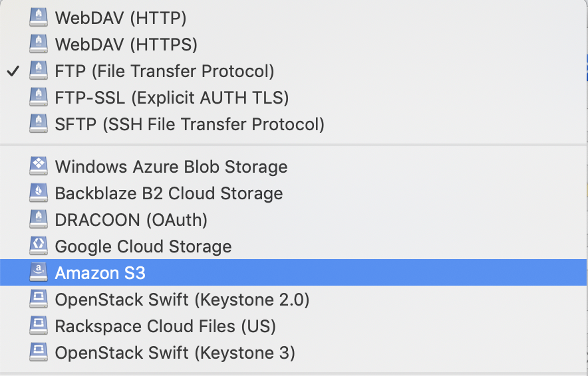588x376 pixels.
Task: Choose FTP (File Transfer Protocol) entry
Action: tap(293, 71)
